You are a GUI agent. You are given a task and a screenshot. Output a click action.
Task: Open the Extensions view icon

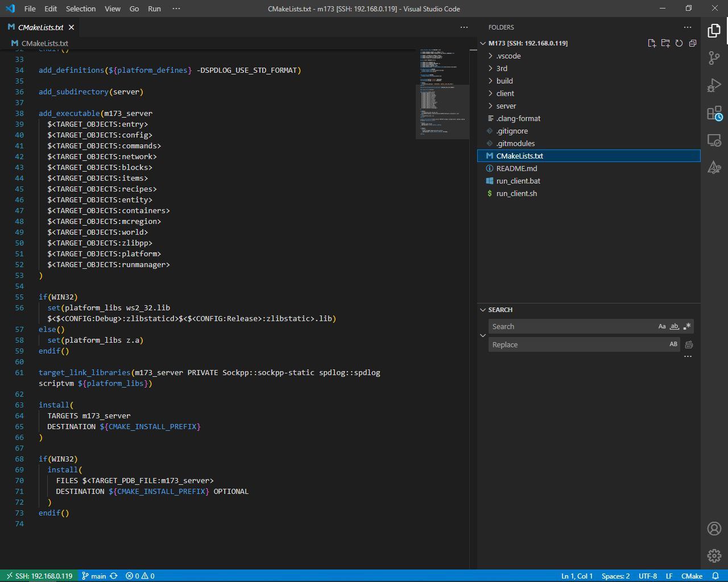pos(714,113)
